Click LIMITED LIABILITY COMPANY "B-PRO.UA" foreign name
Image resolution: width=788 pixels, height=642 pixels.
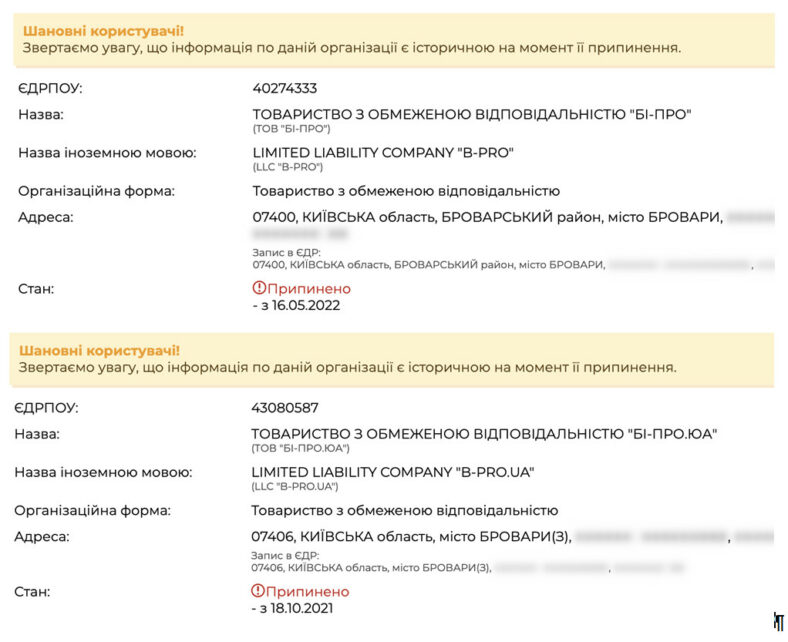pos(394,471)
